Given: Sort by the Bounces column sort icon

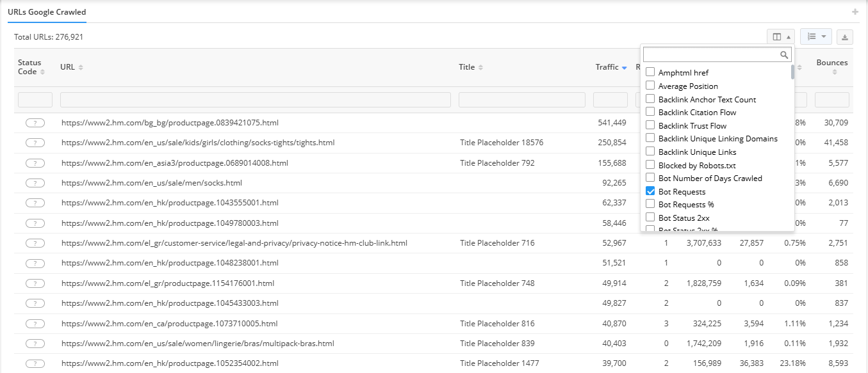Looking at the screenshot, I should [x=834, y=72].
